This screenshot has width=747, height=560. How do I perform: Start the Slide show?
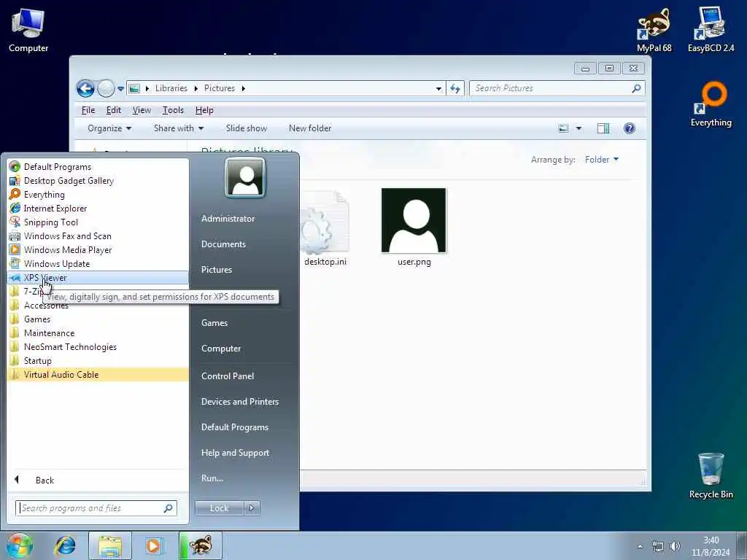point(247,128)
